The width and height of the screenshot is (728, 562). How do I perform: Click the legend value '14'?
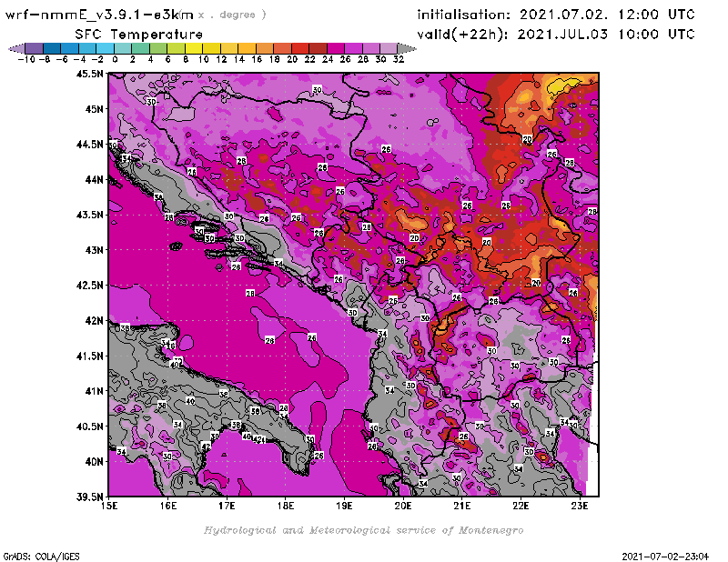click(239, 59)
